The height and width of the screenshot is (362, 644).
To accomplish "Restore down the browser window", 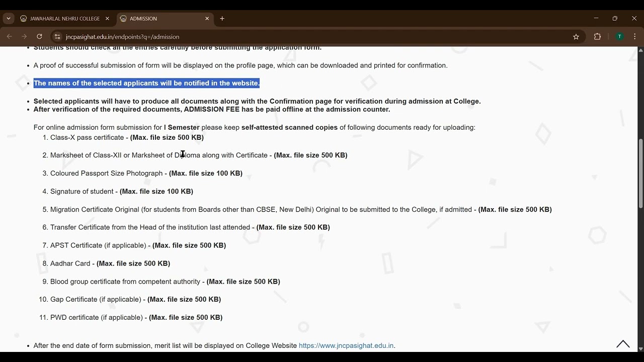I will click(x=615, y=19).
